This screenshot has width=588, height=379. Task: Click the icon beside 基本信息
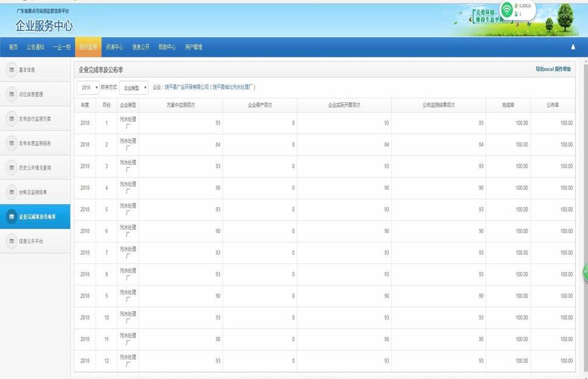(12, 70)
